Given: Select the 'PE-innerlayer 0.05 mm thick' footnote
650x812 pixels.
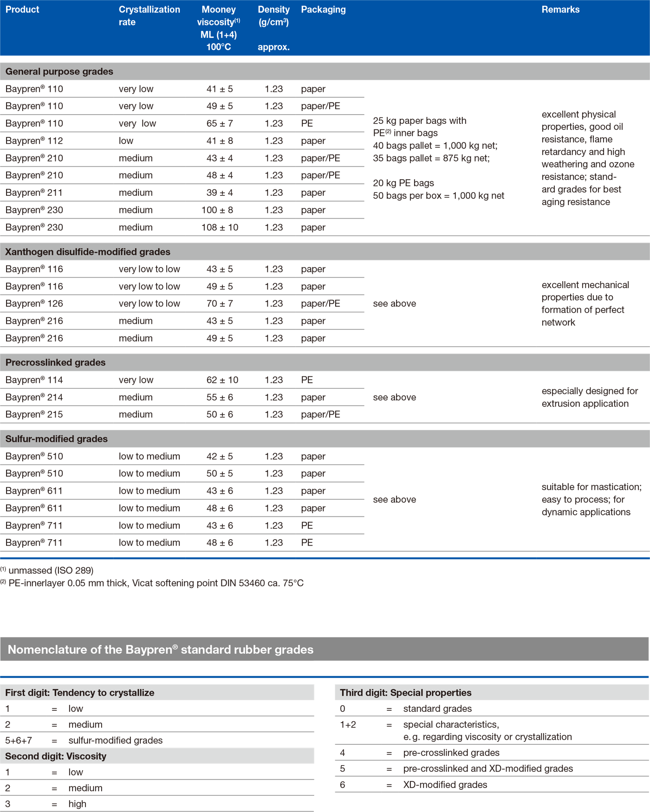Looking at the screenshot, I should tap(152, 583).
